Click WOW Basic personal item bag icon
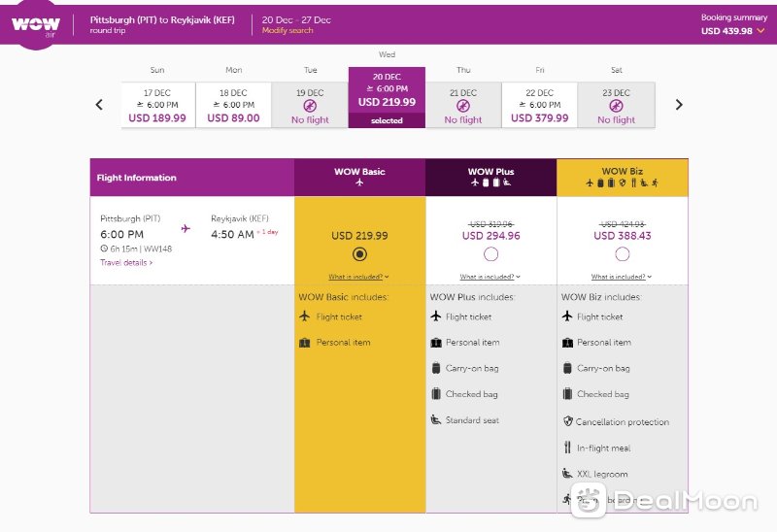This screenshot has width=777, height=532. tap(305, 343)
